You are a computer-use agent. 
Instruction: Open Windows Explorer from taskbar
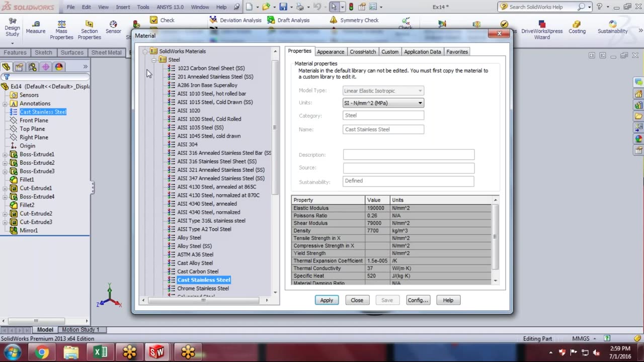coord(71,352)
